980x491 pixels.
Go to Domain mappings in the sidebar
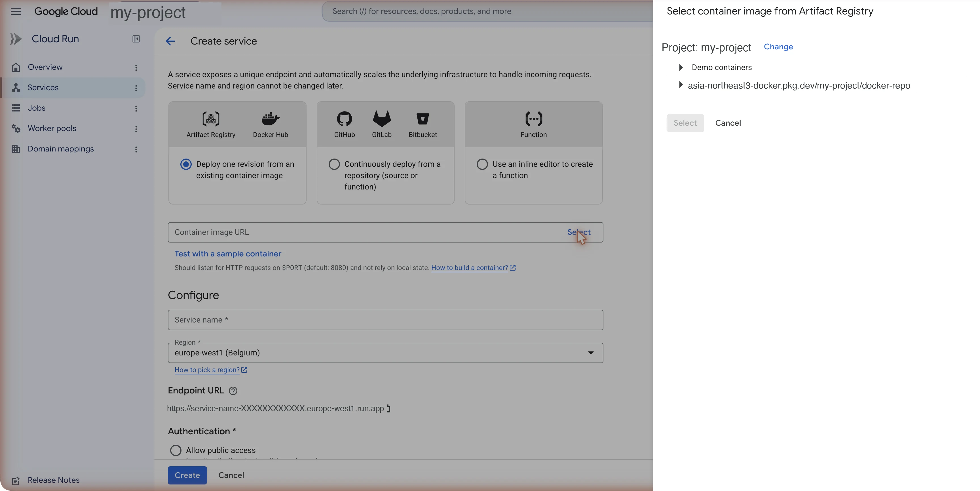coord(61,149)
